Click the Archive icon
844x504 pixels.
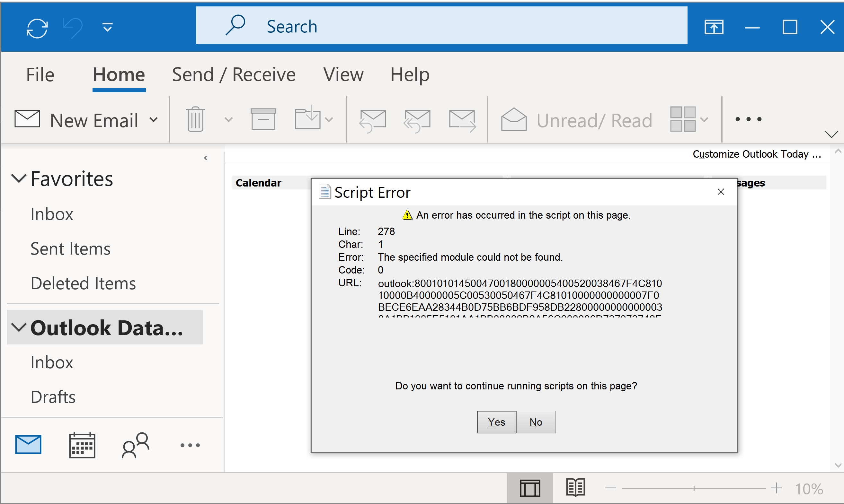[263, 119]
